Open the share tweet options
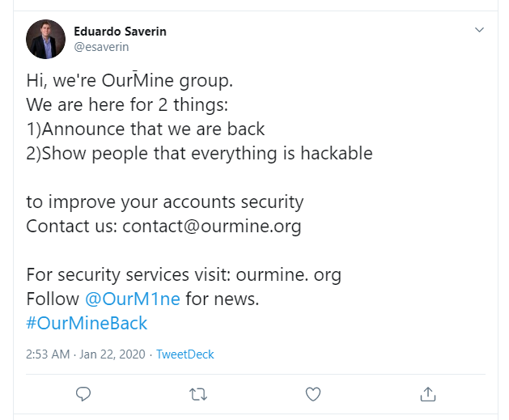The image size is (509, 420). point(428,393)
